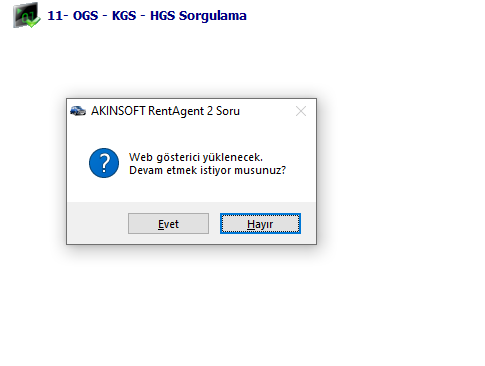Screen dimensions: 485x366
Task: Click the '11- OGS - KGS - HGS Sorgulama' heading
Action: (147, 16)
